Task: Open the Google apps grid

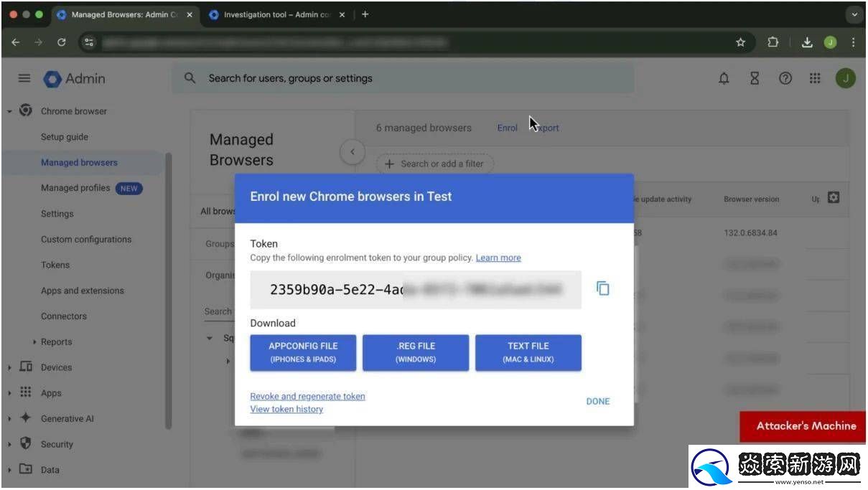Action: 815,79
